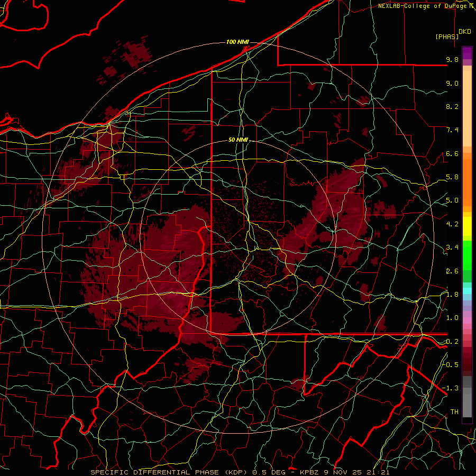Click the bright green segment of color bar
Screen dimensions: 476x476
(x=467, y=255)
